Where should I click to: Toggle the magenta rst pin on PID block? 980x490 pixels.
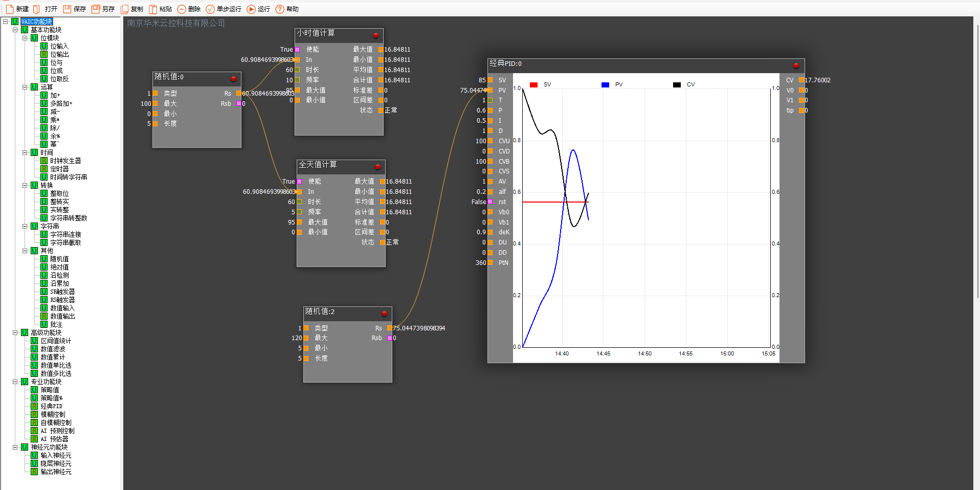pyautogui.click(x=490, y=202)
